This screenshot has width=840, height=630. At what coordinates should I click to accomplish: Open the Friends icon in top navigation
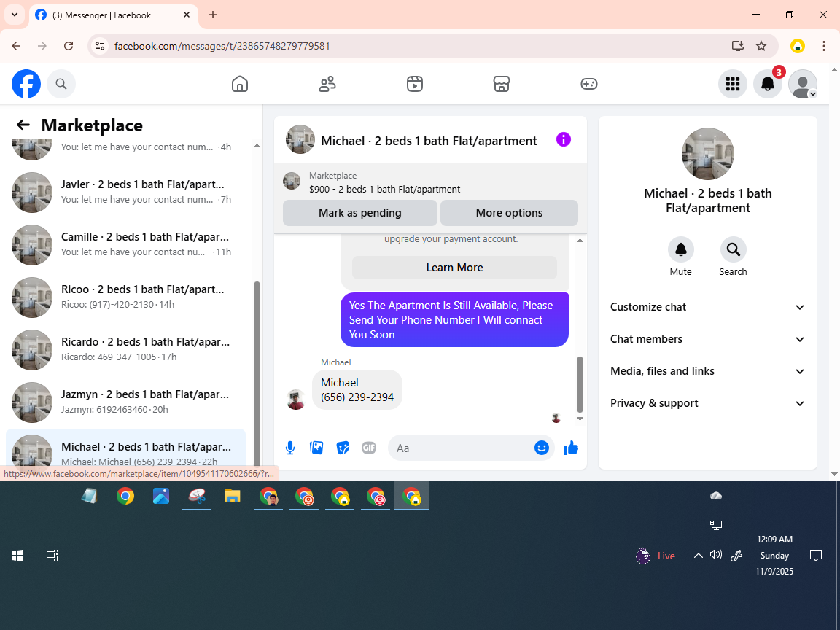point(327,84)
